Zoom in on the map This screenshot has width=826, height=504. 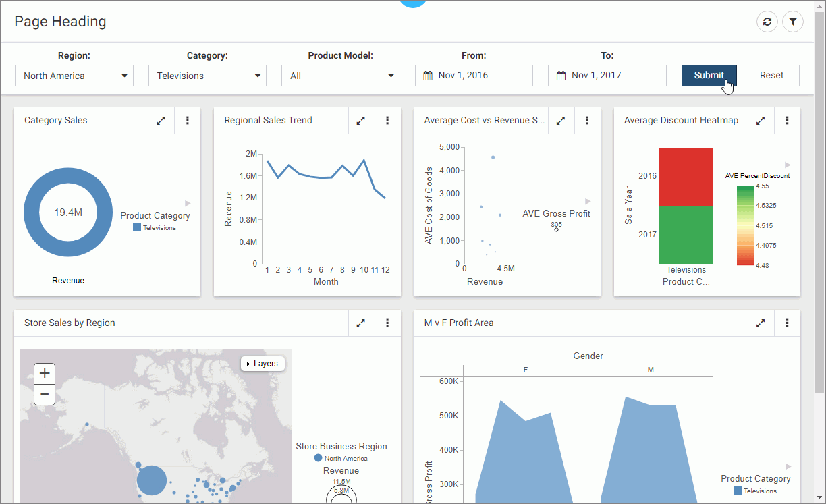[45, 373]
